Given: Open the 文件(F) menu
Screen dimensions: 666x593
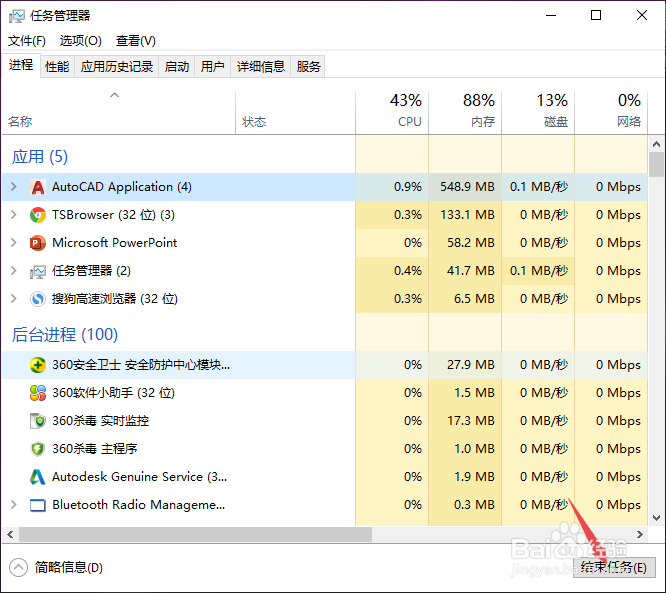Looking at the screenshot, I should [x=27, y=41].
